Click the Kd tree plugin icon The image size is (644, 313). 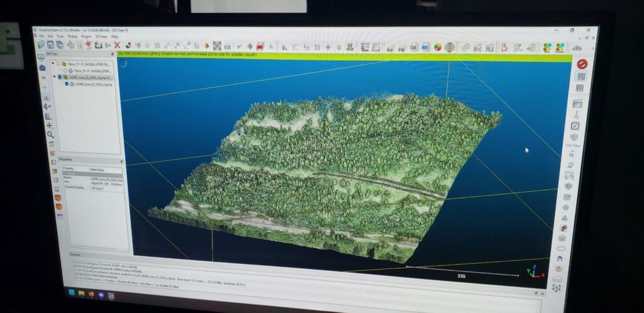(390, 47)
